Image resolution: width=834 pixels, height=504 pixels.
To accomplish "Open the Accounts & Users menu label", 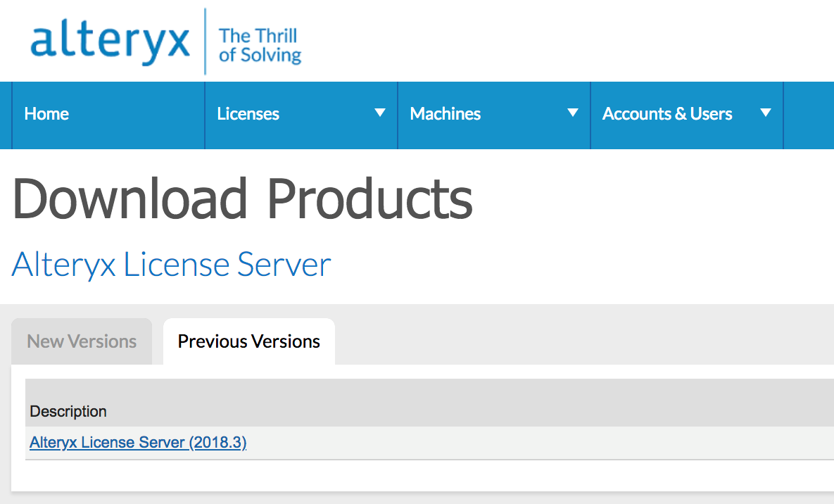I will [666, 114].
